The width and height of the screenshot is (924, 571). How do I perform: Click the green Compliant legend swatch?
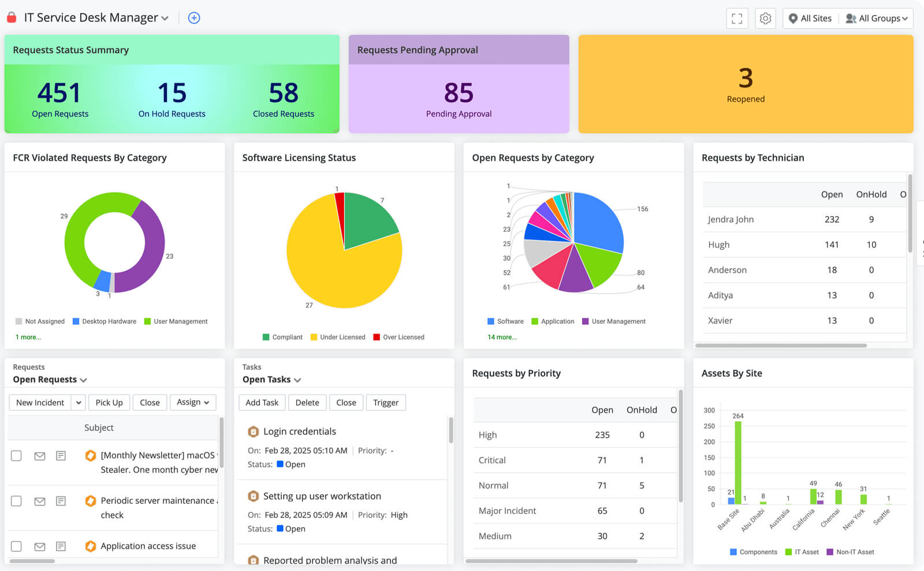coord(266,337)
